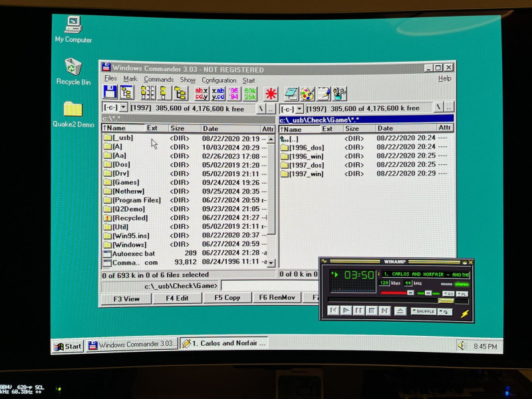This screenshot has width=532, height=399.
Task: Open the right panel [-c-] drive dropdown
Action: pyautogui.click(x=299, y=109)
